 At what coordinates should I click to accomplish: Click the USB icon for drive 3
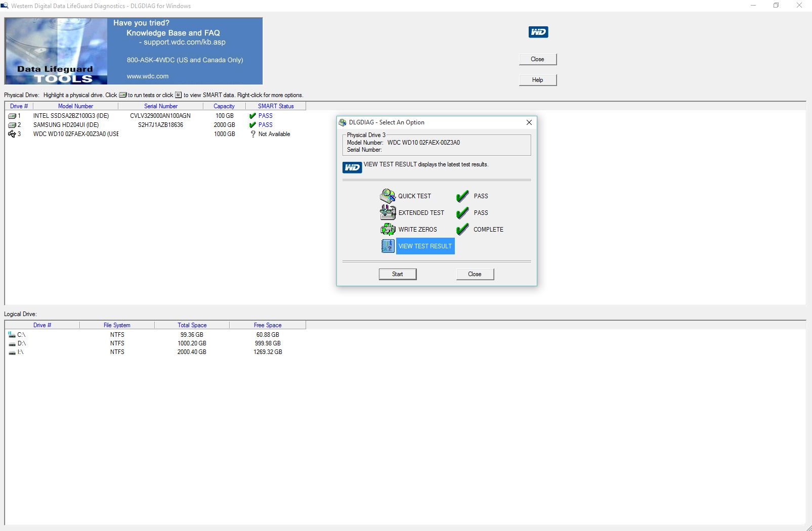(12, 134)
